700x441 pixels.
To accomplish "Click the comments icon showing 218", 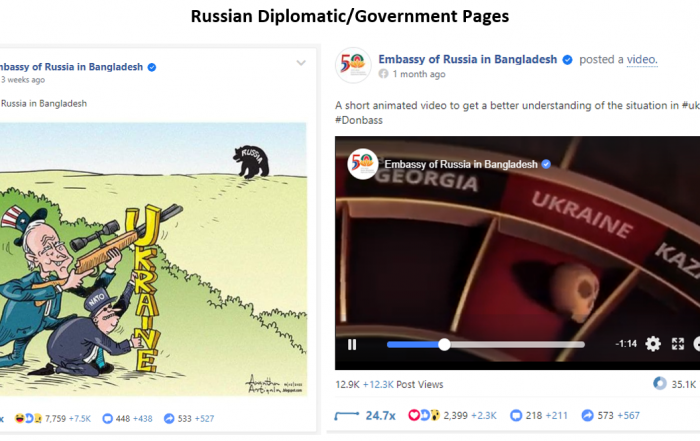I will click(516, 416).
